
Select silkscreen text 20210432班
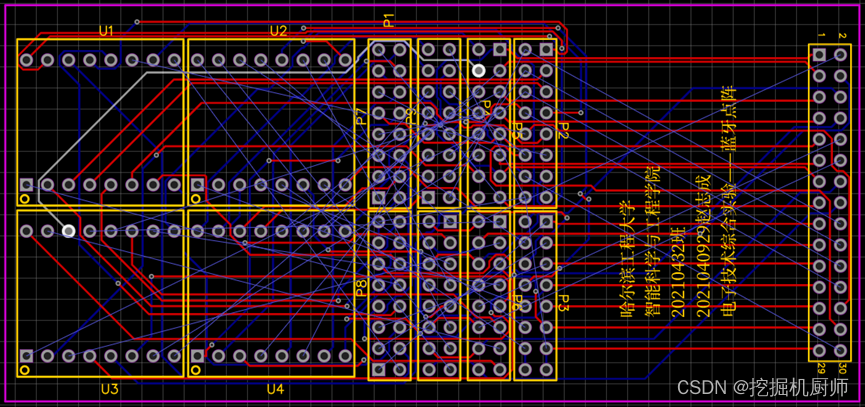click(679, 271)
